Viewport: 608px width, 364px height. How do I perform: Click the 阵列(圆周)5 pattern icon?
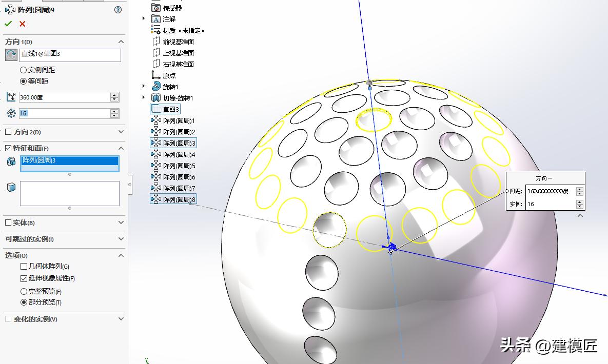155,165
